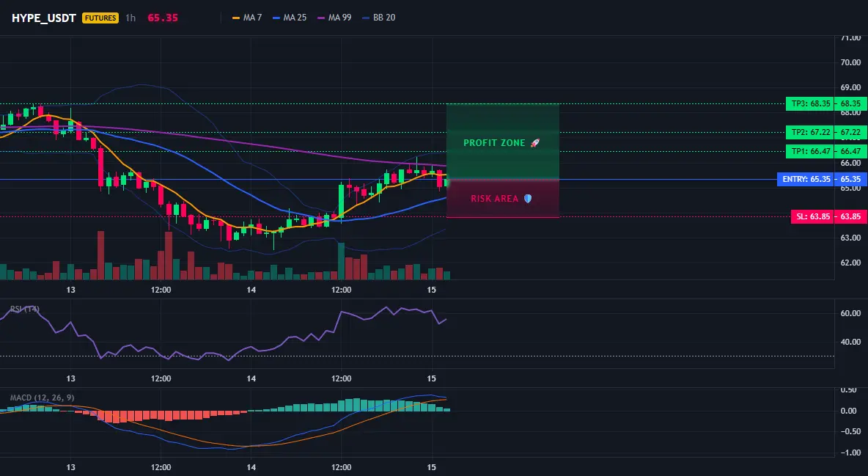Click the 63.00 price axis label
Viewport: 868px width, 476px height.
pos(850,238)
